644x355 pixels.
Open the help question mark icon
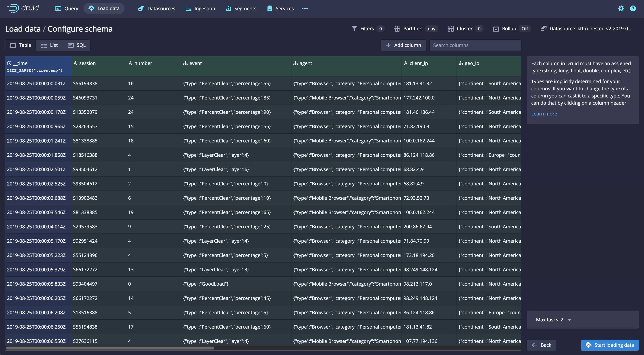633,8
